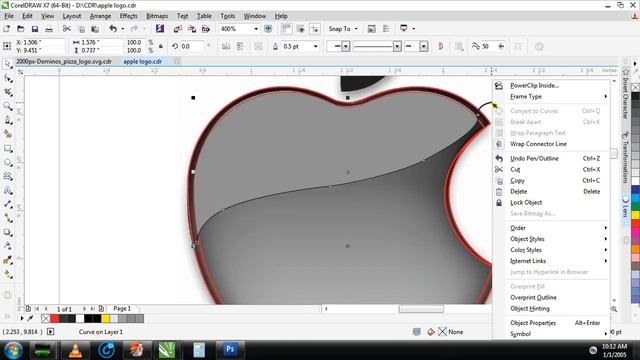Click the horizontal scrollbar thumb
640x360 pixels.
421,309
